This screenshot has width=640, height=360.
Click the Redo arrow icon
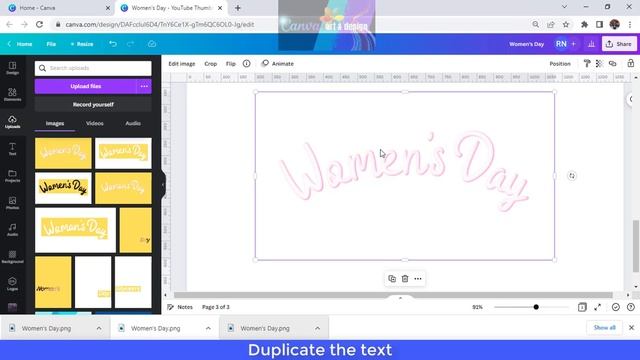pyautogui.click(x=131, y=44)
